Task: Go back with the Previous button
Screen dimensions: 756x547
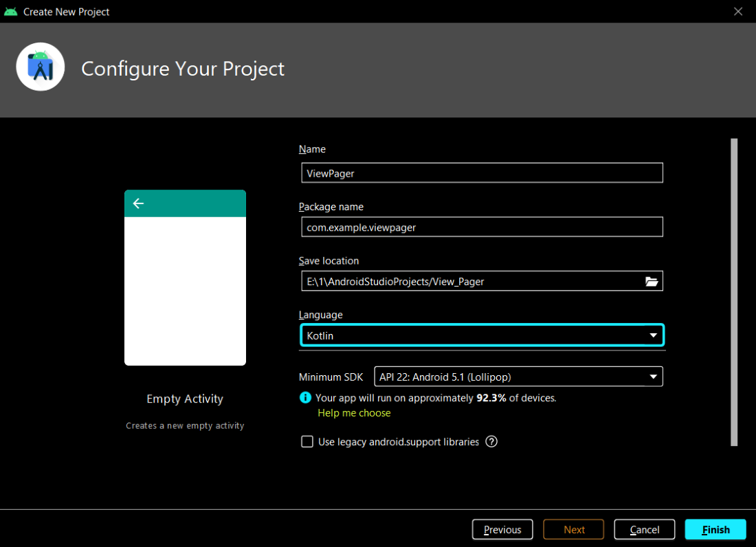Action: point(502,530)
